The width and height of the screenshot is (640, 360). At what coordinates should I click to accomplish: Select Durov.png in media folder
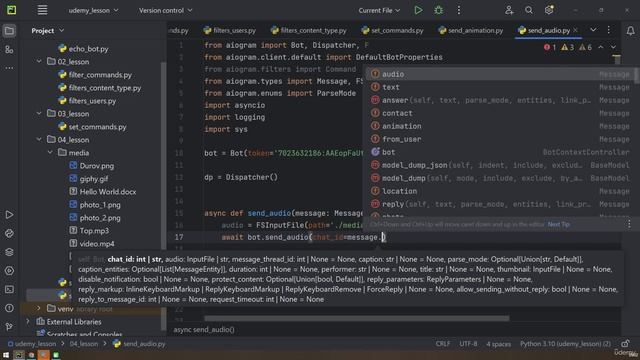91,166
